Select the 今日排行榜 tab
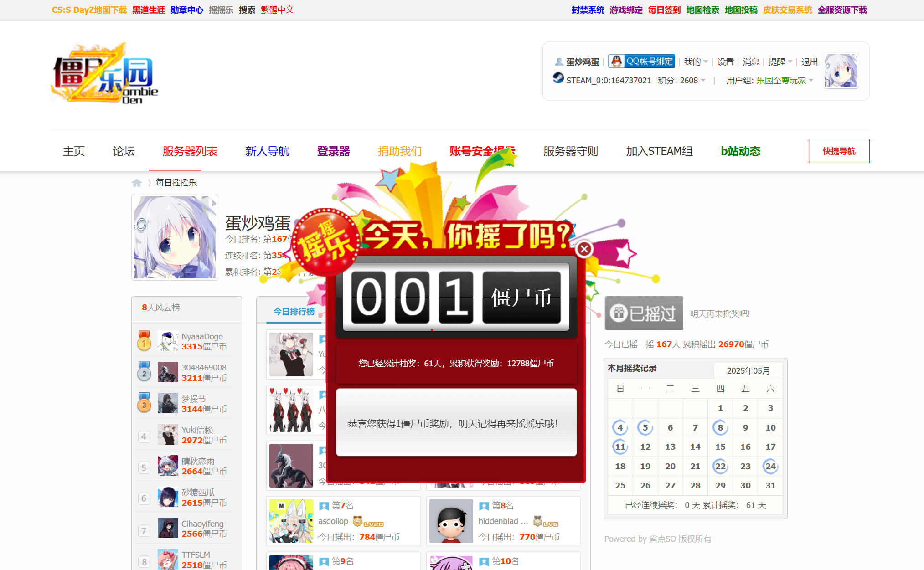Viewport: 924px width, 570px height. click(x=294, y=311)
